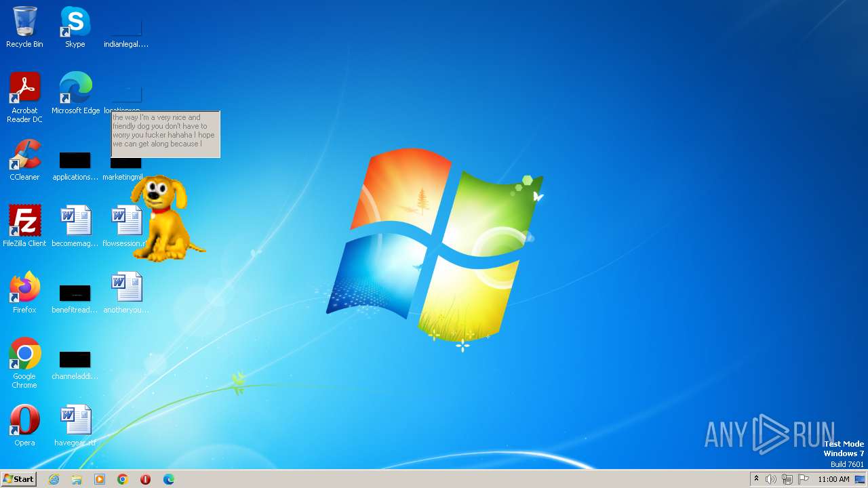Select the havegear.rtf document
This screenshot has height=488, width=868.
click(x=75, y=426)
